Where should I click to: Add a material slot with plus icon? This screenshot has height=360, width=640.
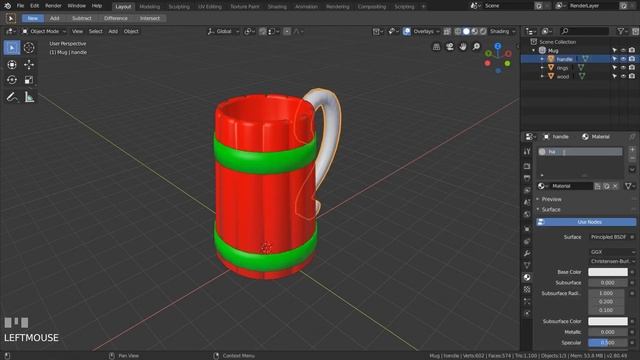click(x=632, y=150)
